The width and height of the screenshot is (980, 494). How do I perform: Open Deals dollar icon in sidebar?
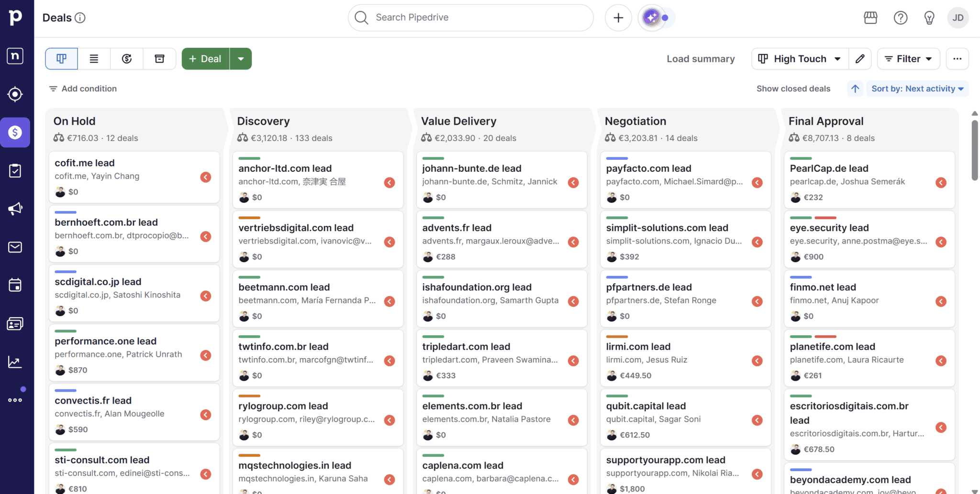pyautogui.click(x=15, y=132)
